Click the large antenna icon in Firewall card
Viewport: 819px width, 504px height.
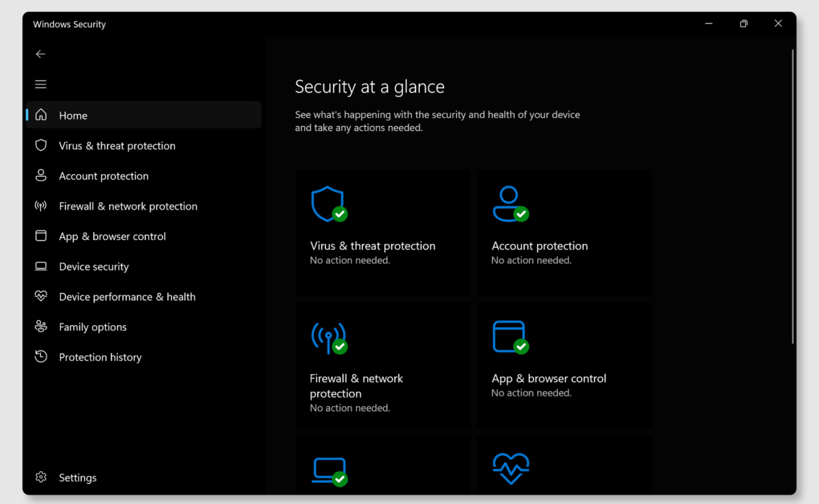329,338
